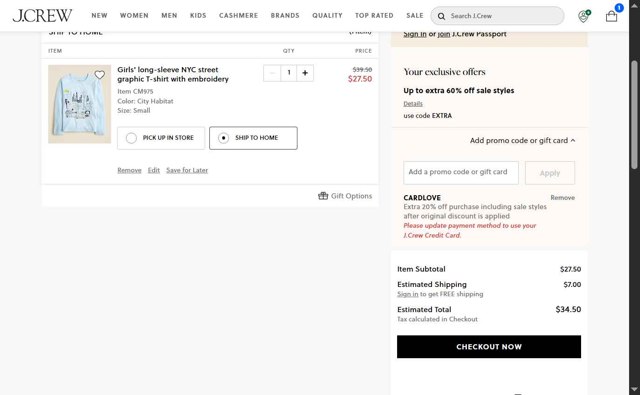
Task: Click the Apply promo button
Action: pos(550,173)
